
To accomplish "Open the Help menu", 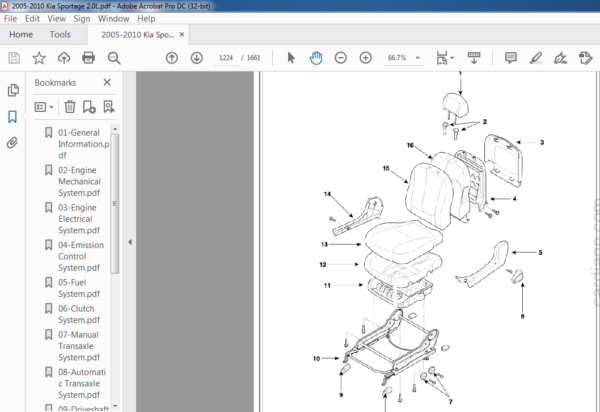I will 146,19.
